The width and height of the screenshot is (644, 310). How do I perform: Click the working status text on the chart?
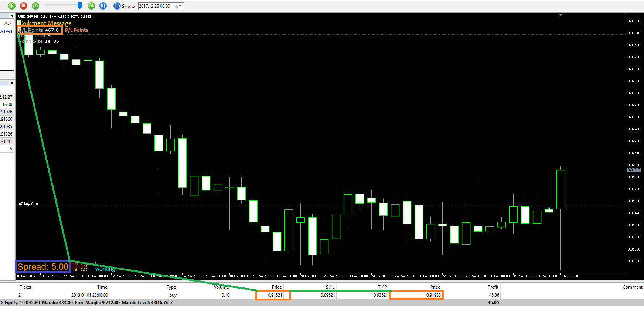pos(105,269)
